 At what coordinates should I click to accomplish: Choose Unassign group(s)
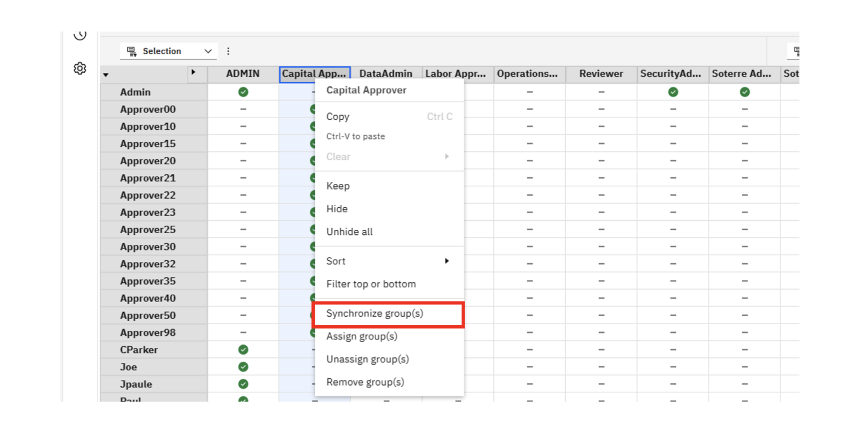(x=389, y=359)
